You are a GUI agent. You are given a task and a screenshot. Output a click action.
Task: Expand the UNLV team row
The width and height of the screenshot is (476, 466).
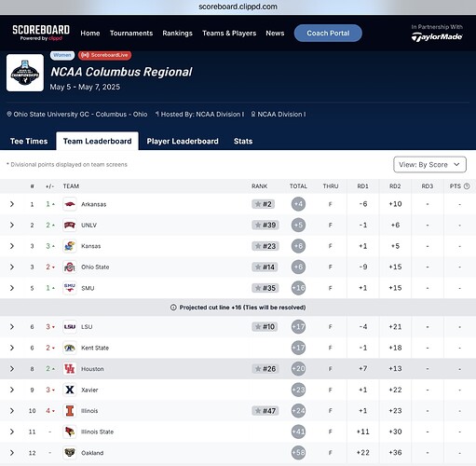(x=12, y=225)
